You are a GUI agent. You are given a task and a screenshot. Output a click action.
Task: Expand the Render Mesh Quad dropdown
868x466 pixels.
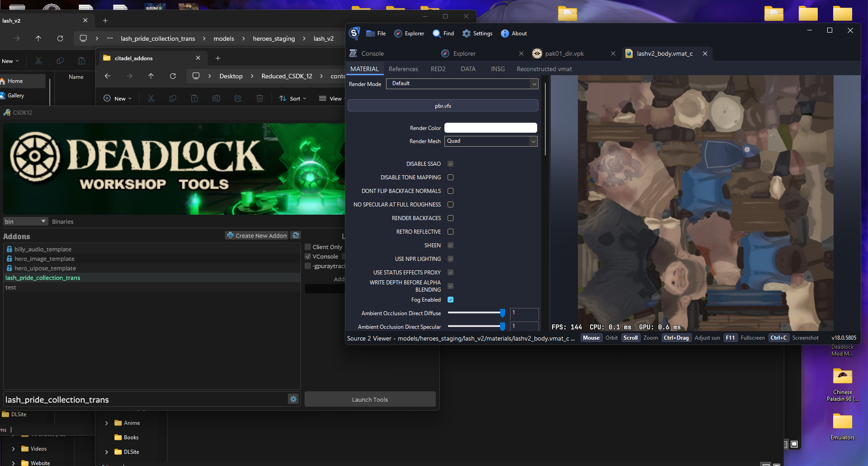tap(491, 141)
